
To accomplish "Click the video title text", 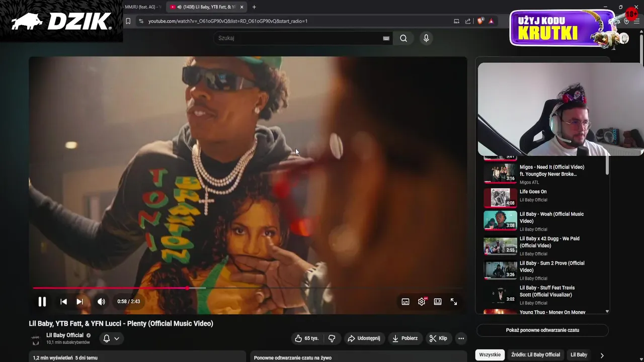I will [121, 324].
